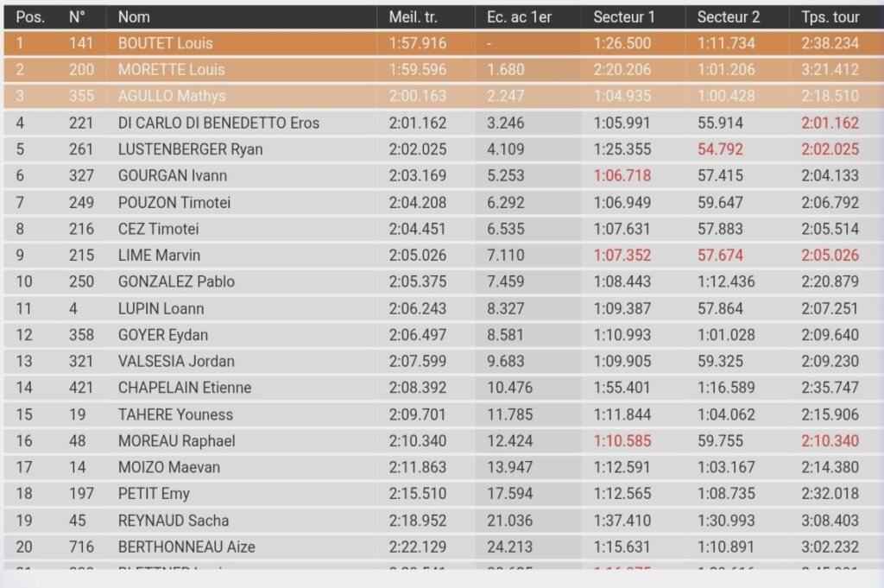The image size is (884, 588).
Task: Select rider BOUTET Louis in first place
Action: 166,43
